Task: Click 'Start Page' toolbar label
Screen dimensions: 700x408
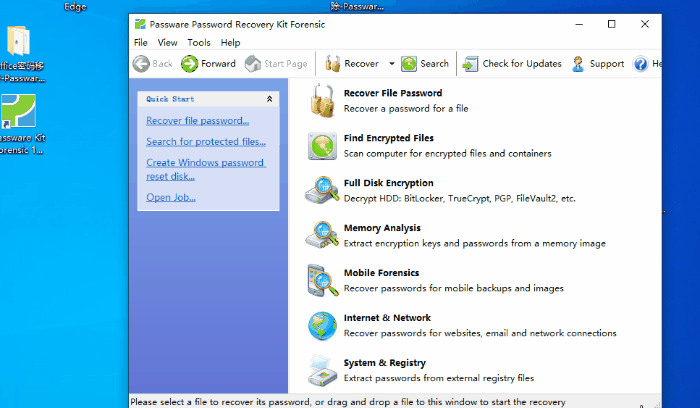Action: point(286,64)
